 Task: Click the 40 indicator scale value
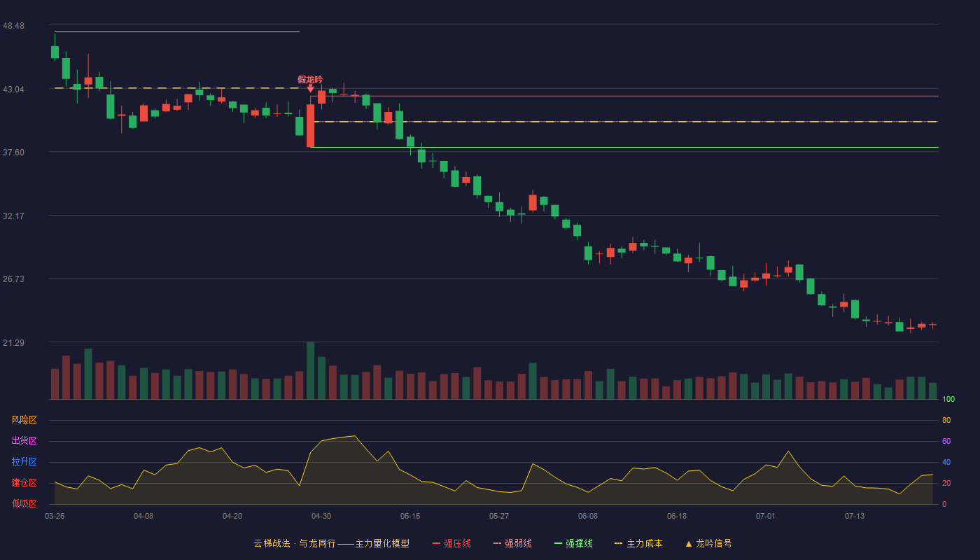946,462
